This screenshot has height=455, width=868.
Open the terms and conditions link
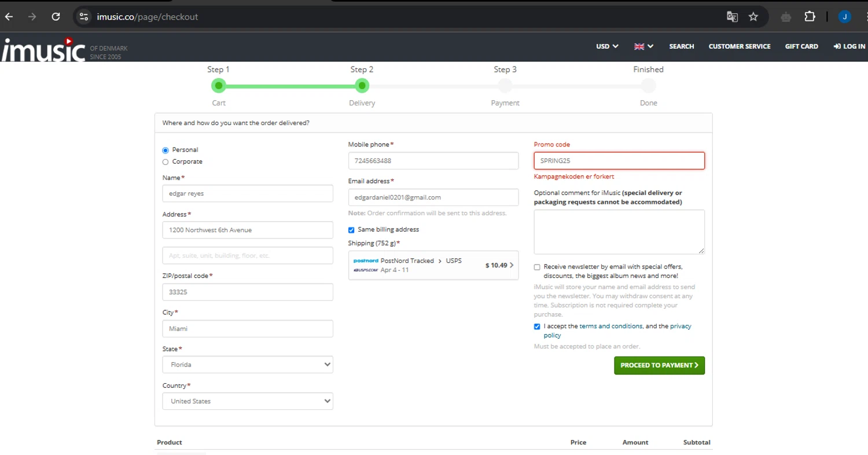tap(610, 326)
